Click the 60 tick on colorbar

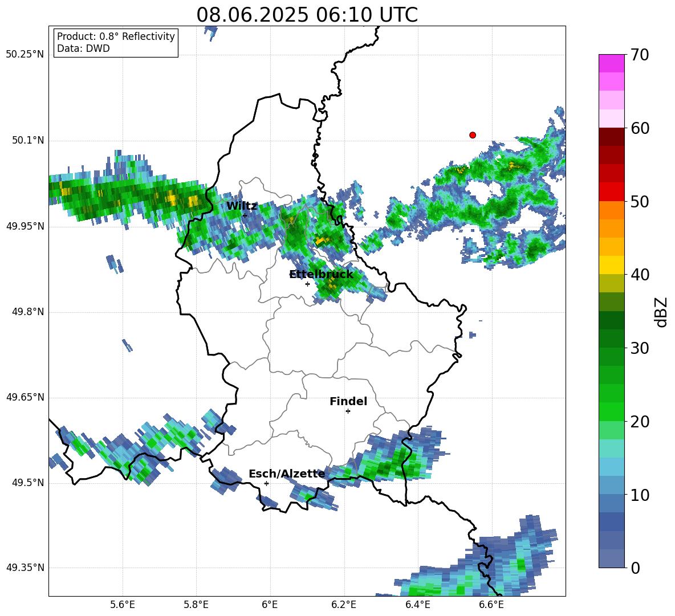640,128
